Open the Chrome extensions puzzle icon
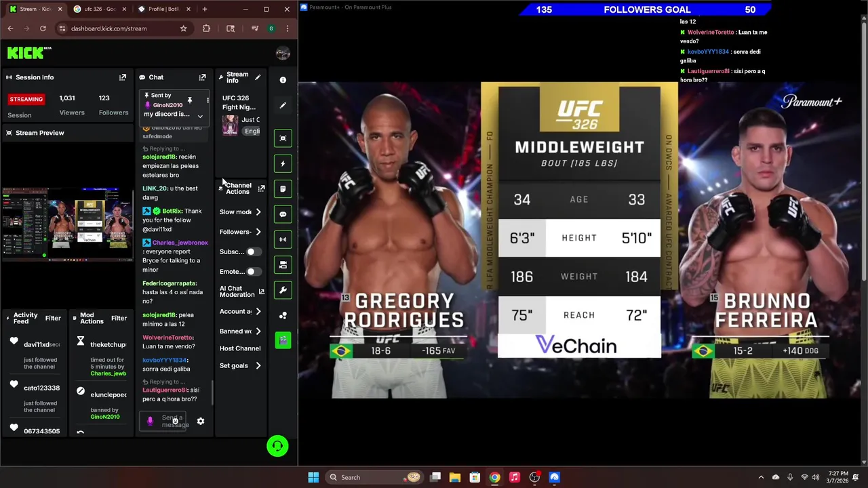The height and width of the screenshot is (488, 868). click(x=206, y=28)
